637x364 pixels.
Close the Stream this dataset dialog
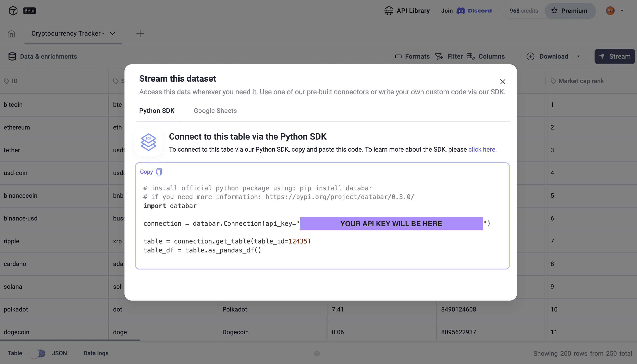[503, 82]
